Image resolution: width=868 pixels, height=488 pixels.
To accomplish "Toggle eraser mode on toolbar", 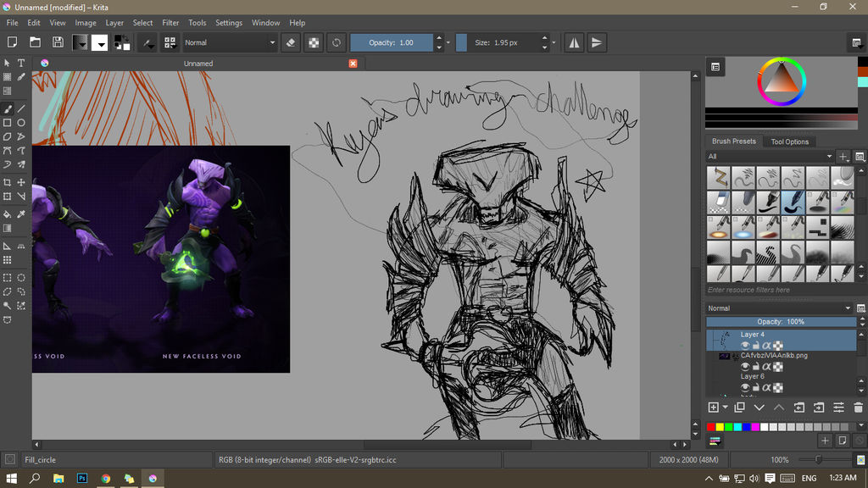I will coord(291,42).
